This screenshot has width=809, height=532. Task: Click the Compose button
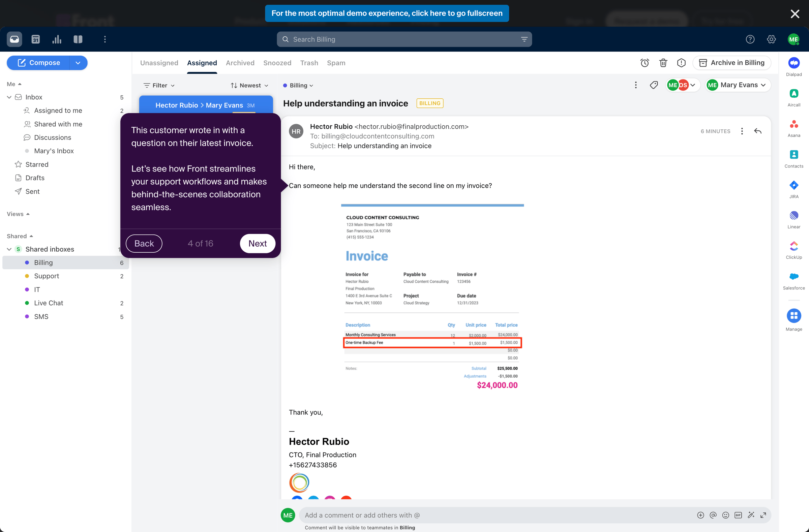click(x=38, y=63)
